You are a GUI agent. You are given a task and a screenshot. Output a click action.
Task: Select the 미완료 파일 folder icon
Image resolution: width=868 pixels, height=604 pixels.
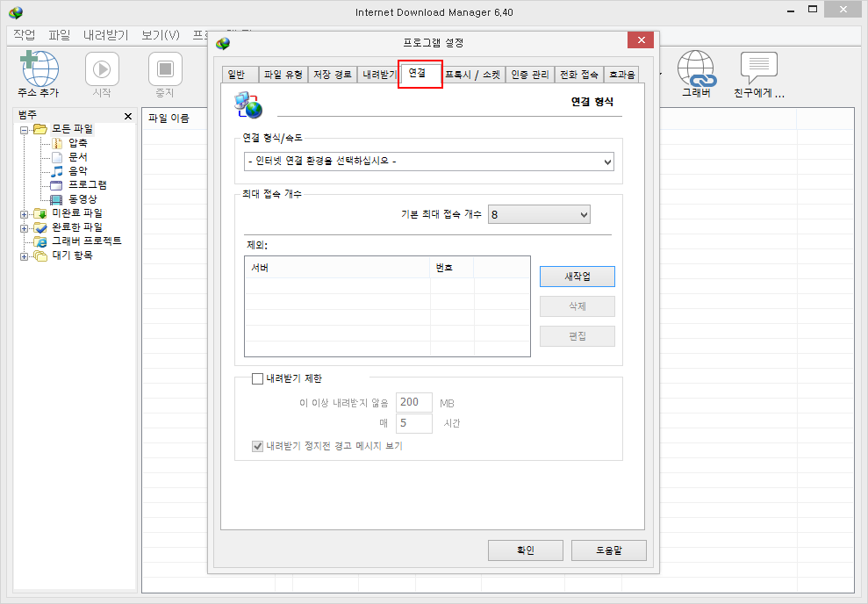[x=39, y=213]
